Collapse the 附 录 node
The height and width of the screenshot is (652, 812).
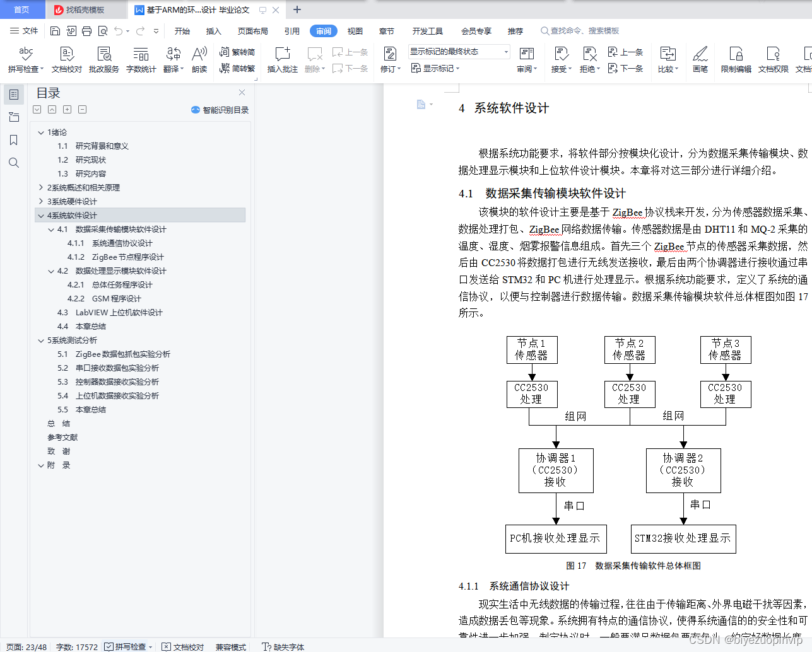pos(41,465)
